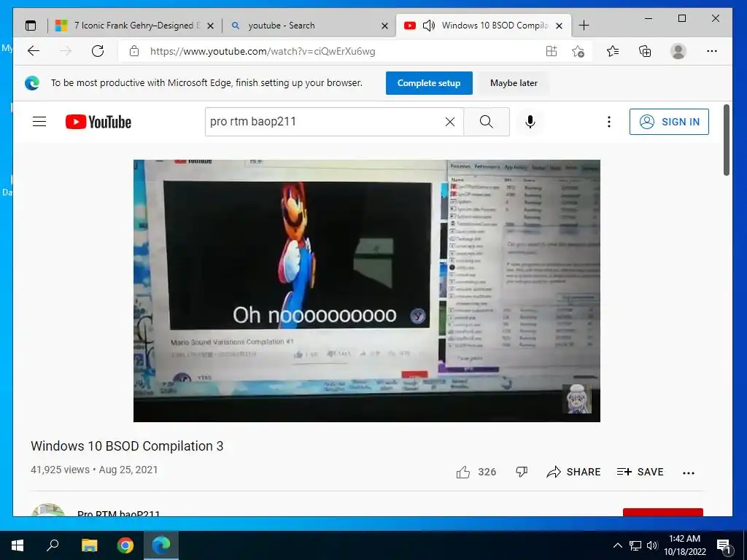Close the Windows 10 BSOD tab
747x560 pixels.
coord(560,26)
